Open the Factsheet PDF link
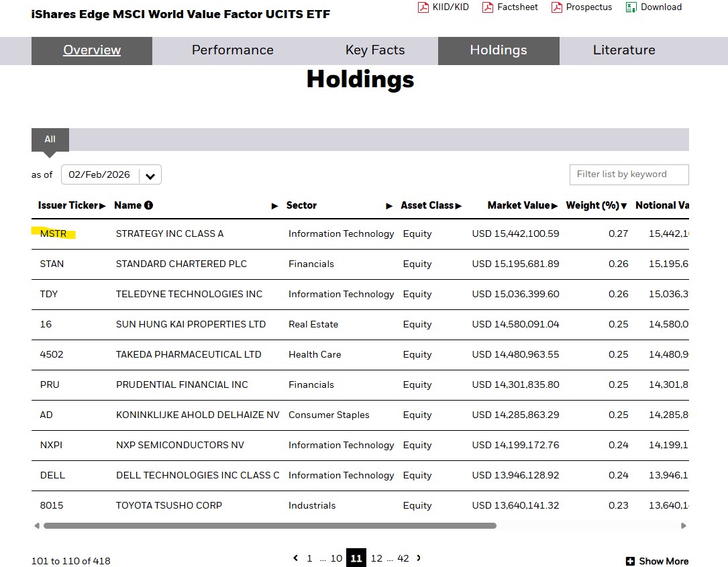Image resolution: width=728 pixels, height=567 pixels. 510,7
